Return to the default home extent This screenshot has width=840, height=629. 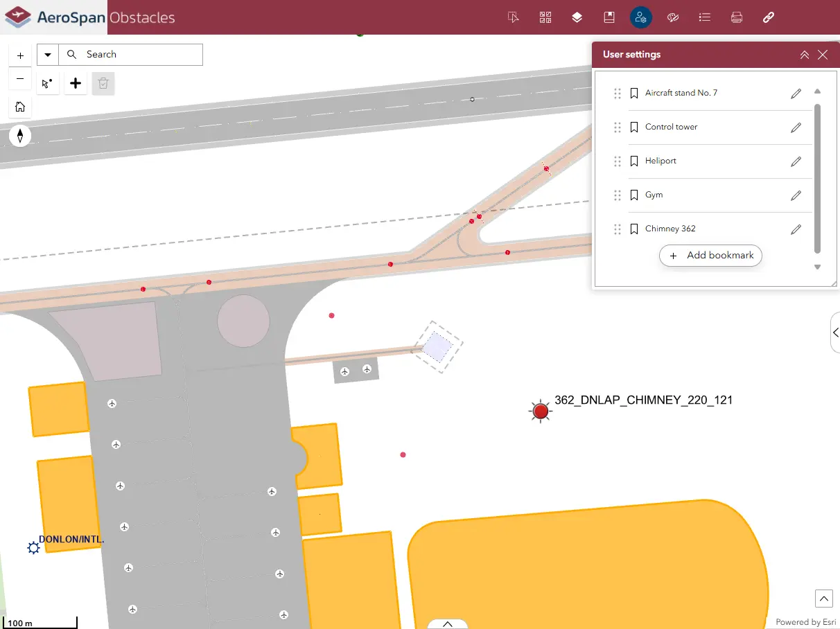(20, 107)
